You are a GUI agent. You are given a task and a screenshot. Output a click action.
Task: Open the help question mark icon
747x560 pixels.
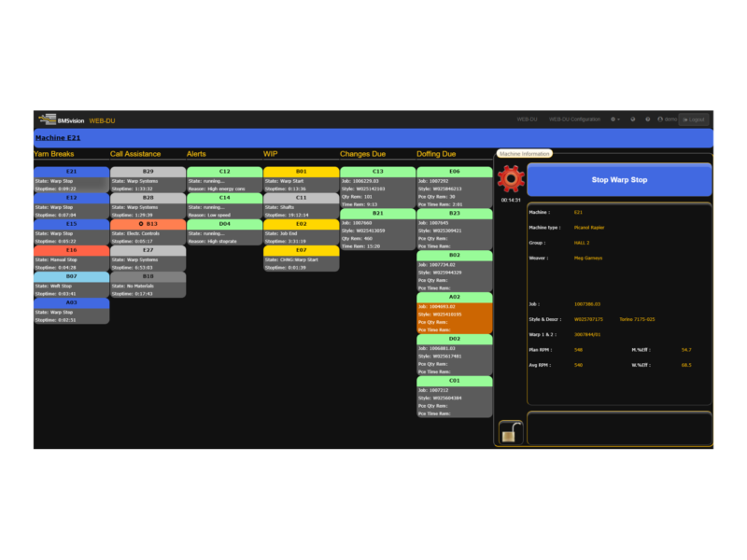tap(647, 119)
